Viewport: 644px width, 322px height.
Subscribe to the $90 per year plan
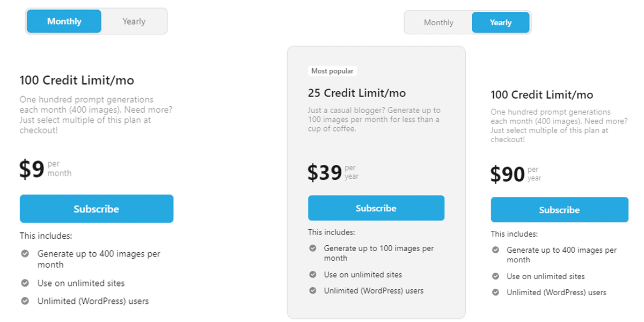(559, 210)
